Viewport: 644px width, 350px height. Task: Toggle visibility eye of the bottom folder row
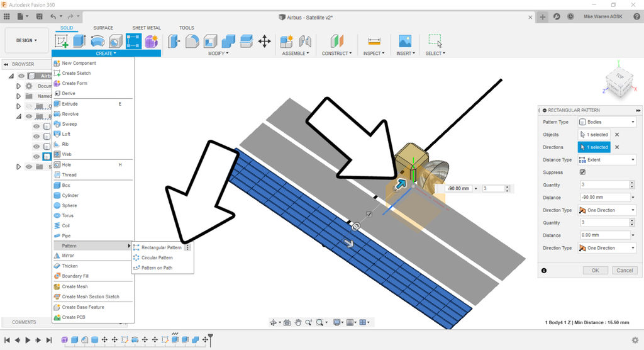29,167
